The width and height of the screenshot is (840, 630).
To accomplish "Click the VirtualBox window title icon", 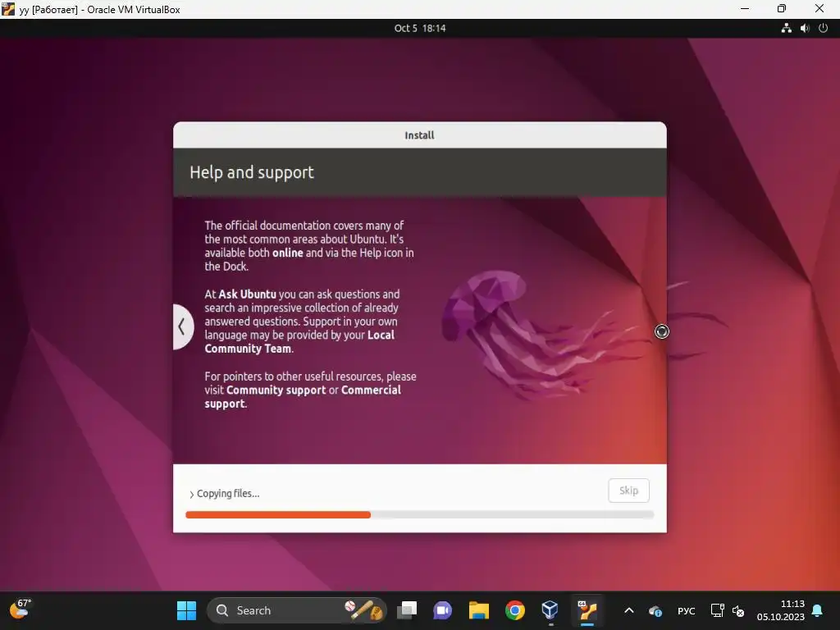I will click(x=8, y=8).
